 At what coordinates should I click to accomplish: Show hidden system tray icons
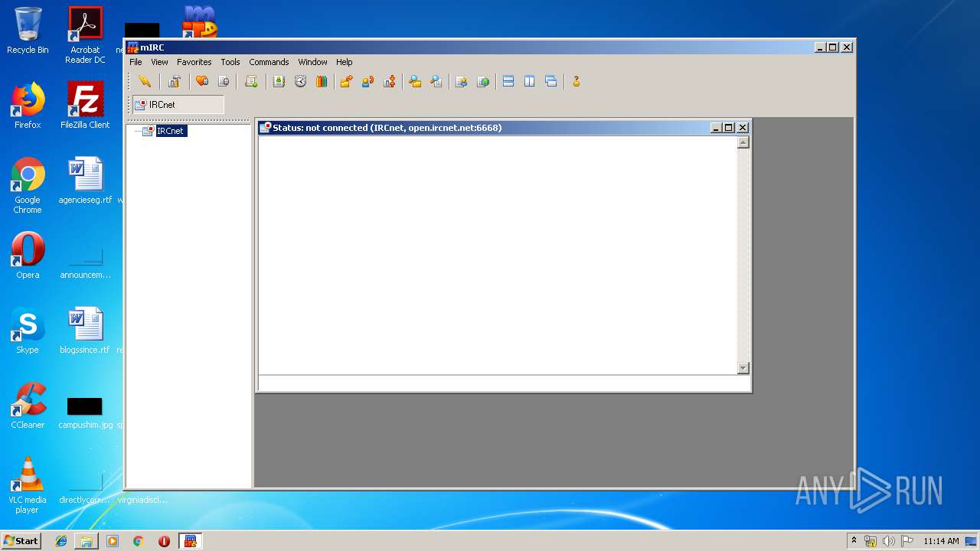pos(854,541)
